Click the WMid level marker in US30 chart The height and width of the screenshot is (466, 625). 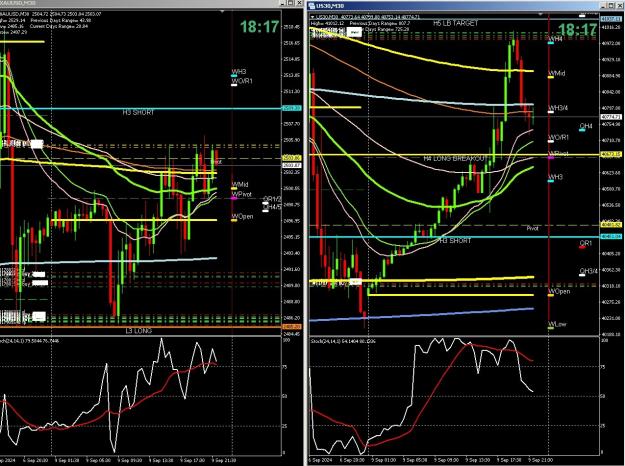point(556,74)
